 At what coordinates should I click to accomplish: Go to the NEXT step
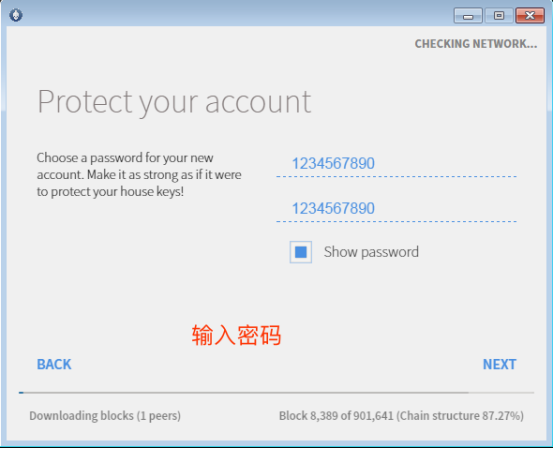click(499, 364)
